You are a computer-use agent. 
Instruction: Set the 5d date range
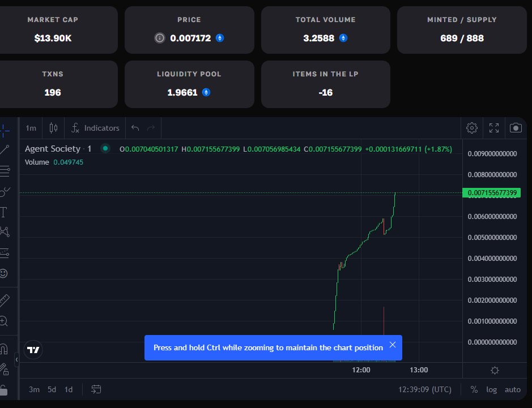tap(52, 389)
